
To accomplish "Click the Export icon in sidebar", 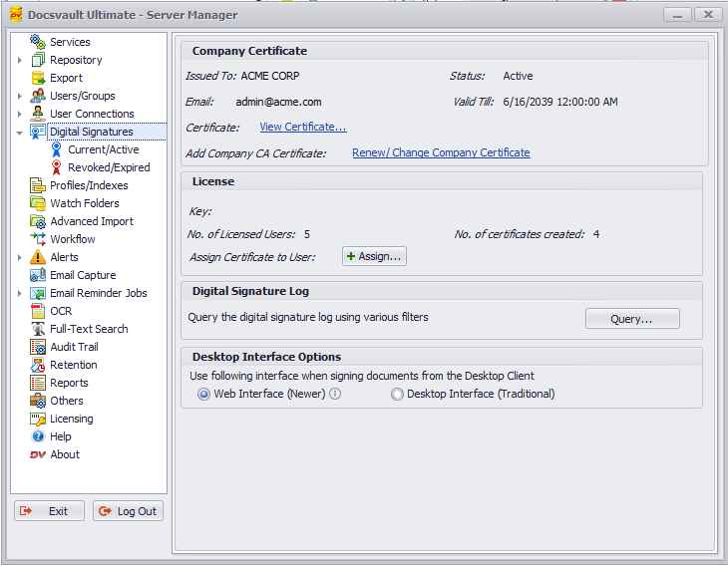I will [38, 78].
